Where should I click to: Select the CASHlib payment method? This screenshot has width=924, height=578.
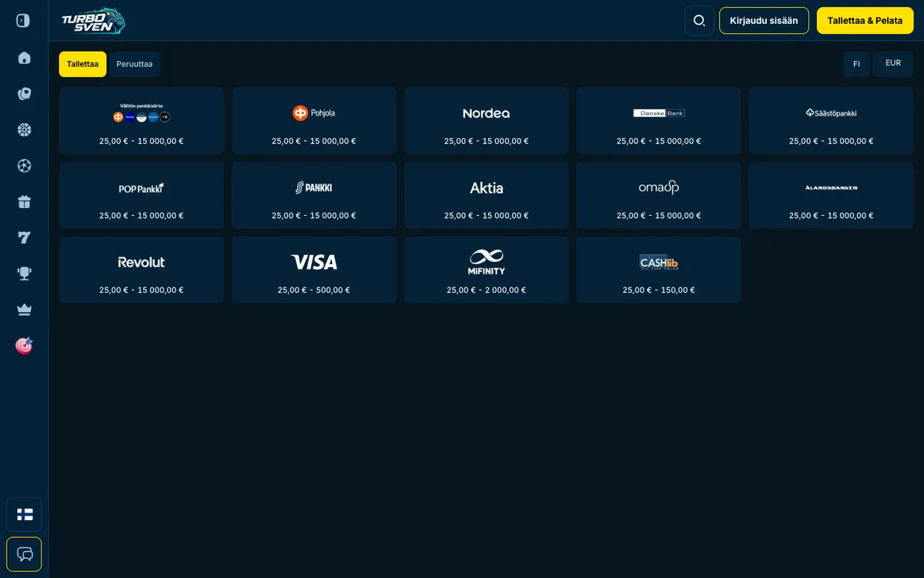[658, 270]
